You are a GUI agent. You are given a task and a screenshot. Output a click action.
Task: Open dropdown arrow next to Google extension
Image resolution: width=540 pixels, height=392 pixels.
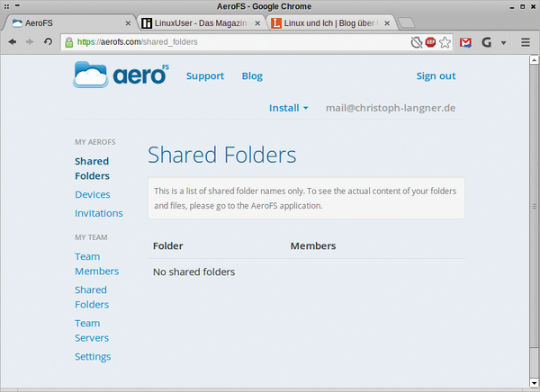point(503,42)
